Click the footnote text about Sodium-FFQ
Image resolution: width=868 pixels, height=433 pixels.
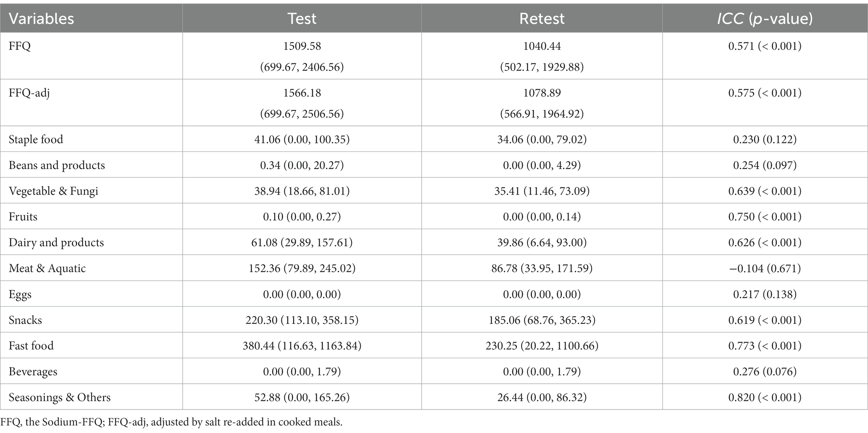coord(171,422)
